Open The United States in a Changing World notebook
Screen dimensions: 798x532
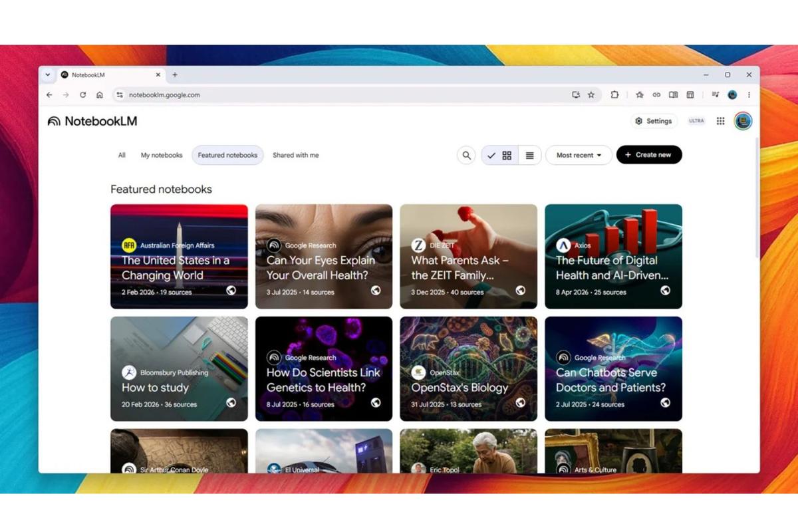[x=179, y=256]
